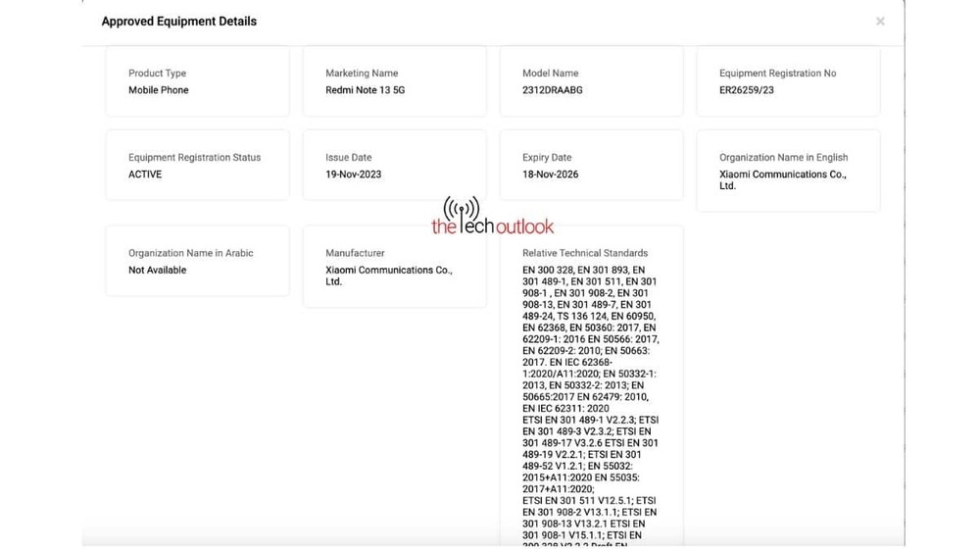Select issue date 19-Nov-2023
Viewport: 980px width, 552px height.
353,175
